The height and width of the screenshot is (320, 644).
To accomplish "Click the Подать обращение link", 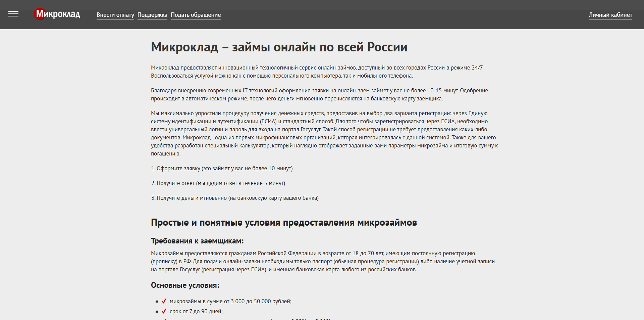I will click(x=196, y=15).
